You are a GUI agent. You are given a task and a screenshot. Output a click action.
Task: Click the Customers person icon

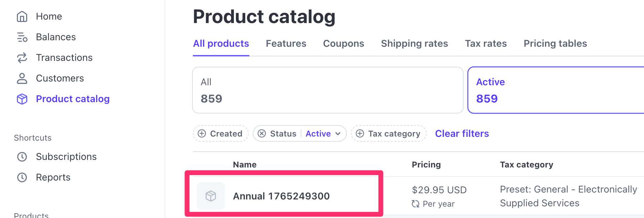point(22,78)
